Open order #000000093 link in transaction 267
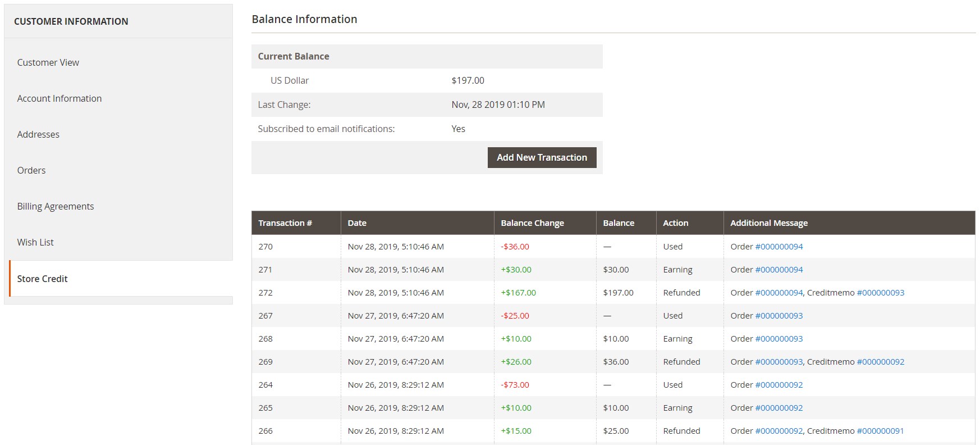980x445 pixels. coord(779,316)
